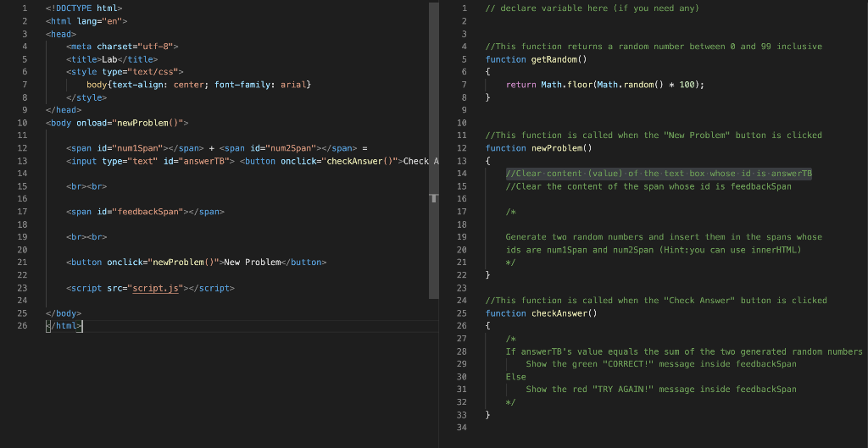Click the "Generate two random numbers" comment line
The height and width of the screenshot is (448, 868).
pyautogui.click(x=664, y=237)
